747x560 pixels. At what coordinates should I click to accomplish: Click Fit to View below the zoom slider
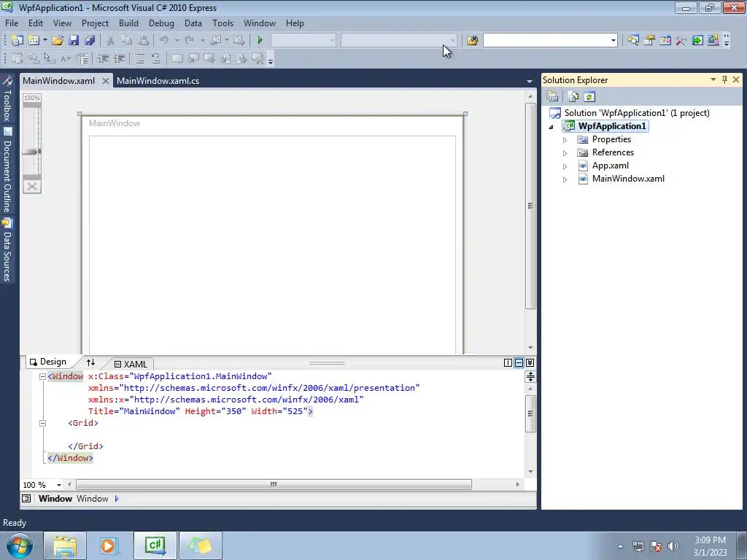[x=32, y=186]
